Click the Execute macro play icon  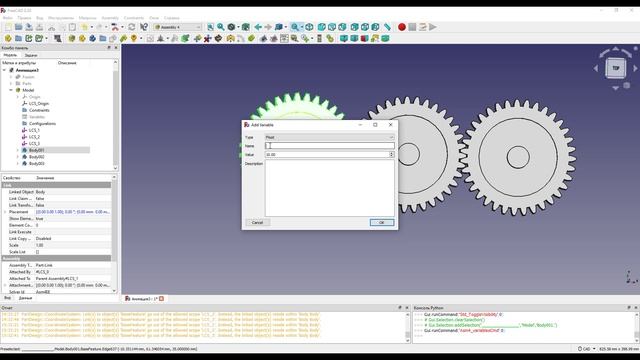point(433,27)
